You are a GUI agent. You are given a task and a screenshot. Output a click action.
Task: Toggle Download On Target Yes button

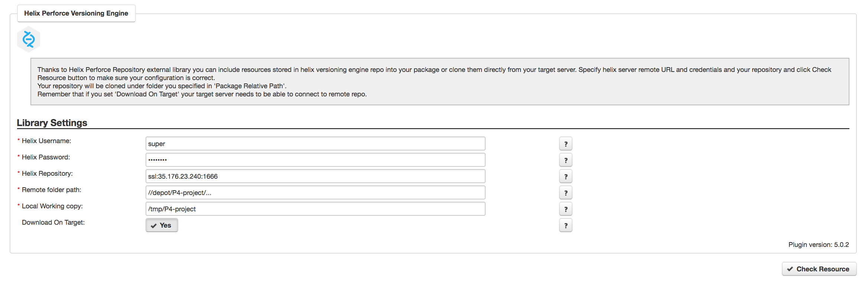coord(162,225)
